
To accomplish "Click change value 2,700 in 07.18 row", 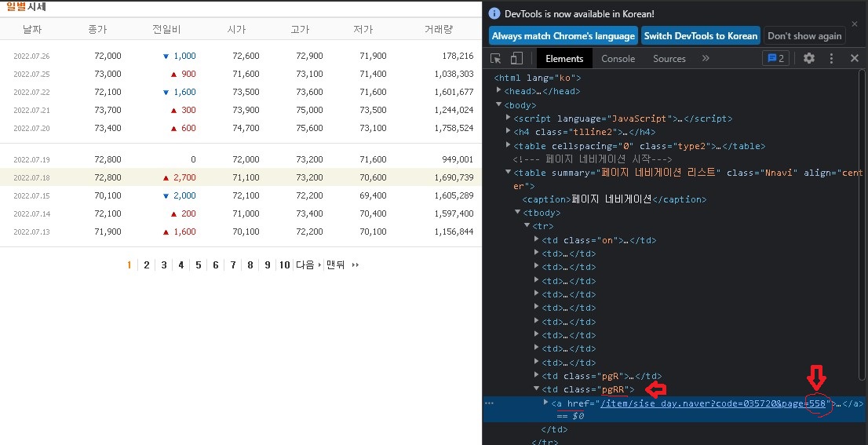I will [185, 177].
